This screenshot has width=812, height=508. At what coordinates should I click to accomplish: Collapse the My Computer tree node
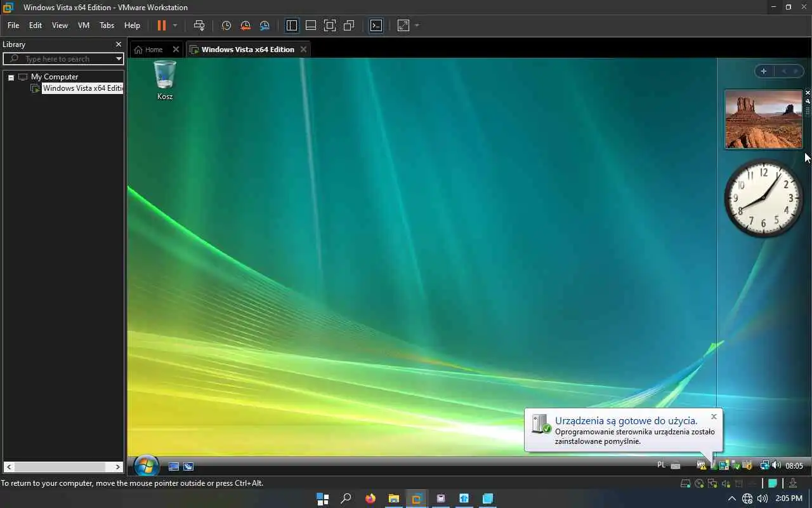point(11,77)
